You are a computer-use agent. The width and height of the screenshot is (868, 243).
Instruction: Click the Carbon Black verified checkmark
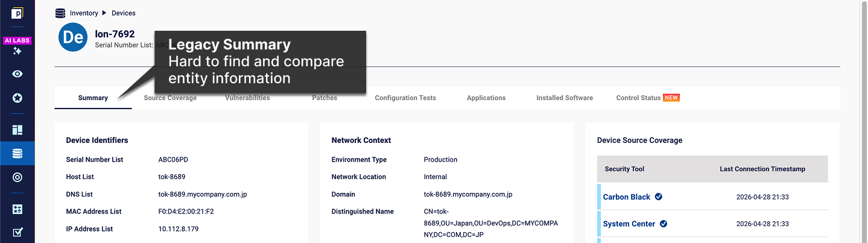[x=659, y=197]
